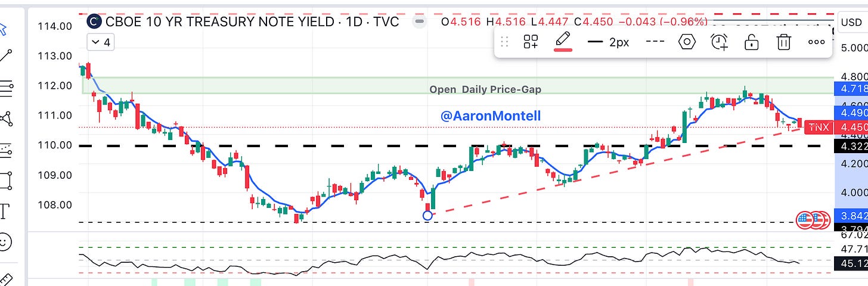868x286 pixels.
Task: Activate the Text tool
Action: coord(5,211)
